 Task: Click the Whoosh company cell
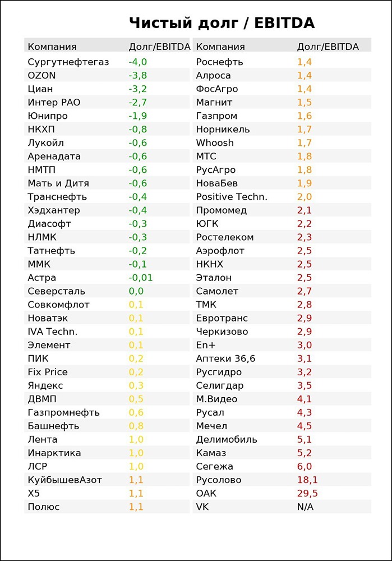click(x=215, y=142)
